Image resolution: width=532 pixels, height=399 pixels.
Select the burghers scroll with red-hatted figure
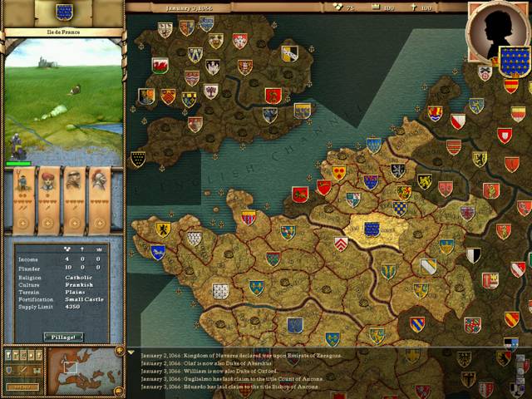point(48,201)
